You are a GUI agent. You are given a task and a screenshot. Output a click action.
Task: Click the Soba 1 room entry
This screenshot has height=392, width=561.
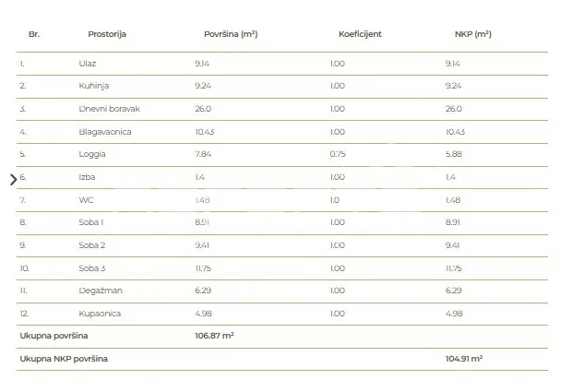[90, 222]
